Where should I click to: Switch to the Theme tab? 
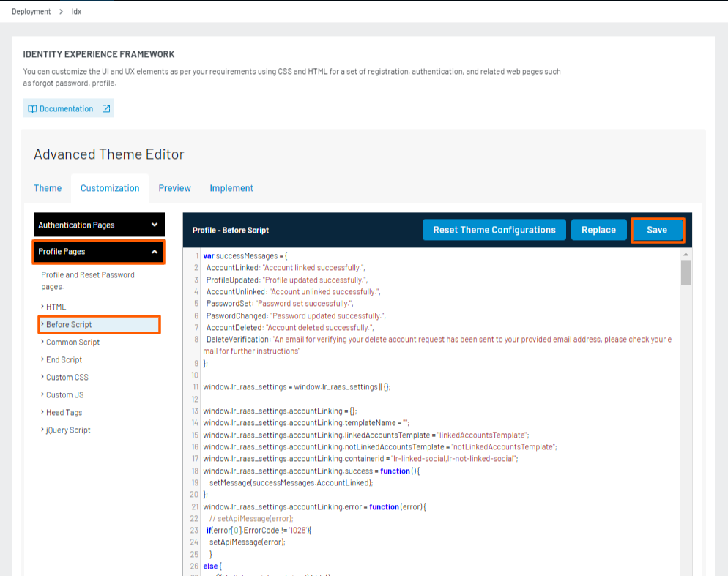click(x=48, y=188)
